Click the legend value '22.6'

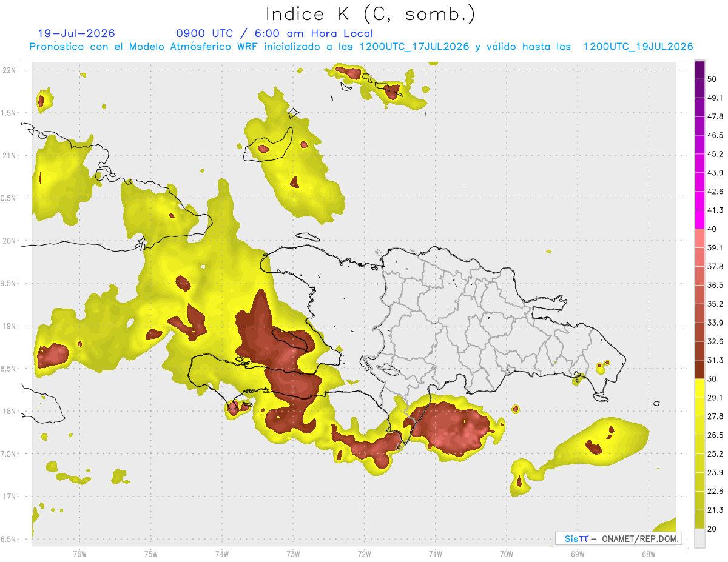(x=715, y=492)
